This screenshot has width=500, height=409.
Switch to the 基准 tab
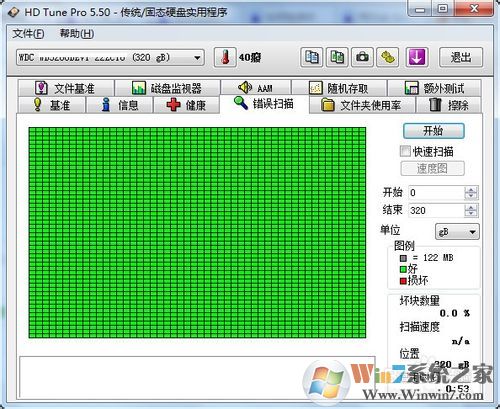point(52,105)
